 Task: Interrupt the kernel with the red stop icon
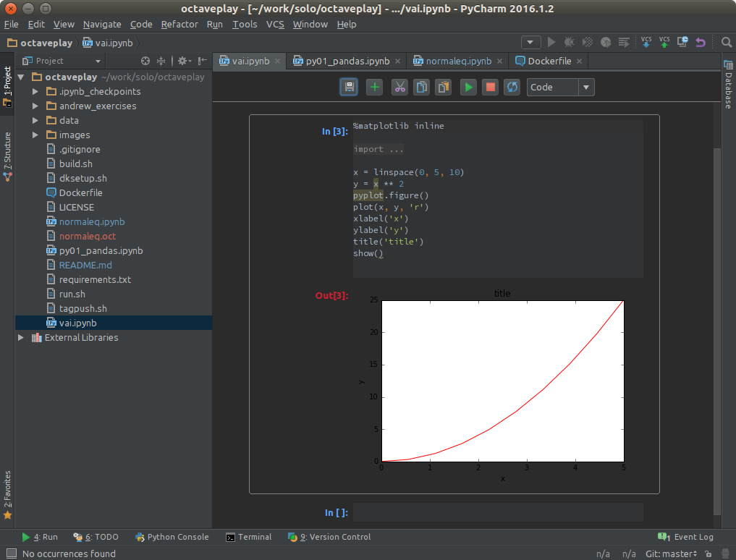click(491, 88)
